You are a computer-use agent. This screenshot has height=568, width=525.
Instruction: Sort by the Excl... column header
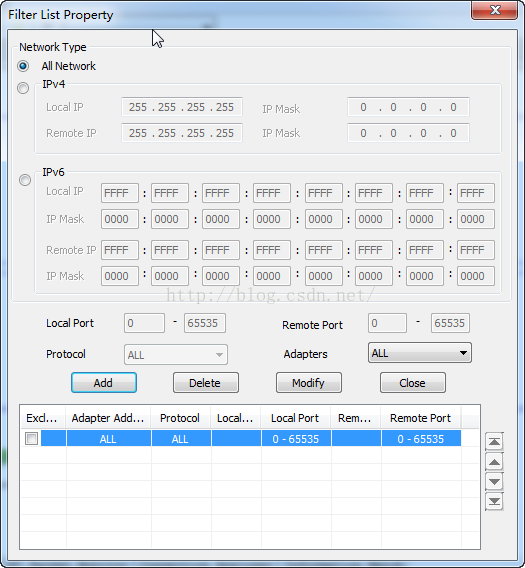(43, 418)
